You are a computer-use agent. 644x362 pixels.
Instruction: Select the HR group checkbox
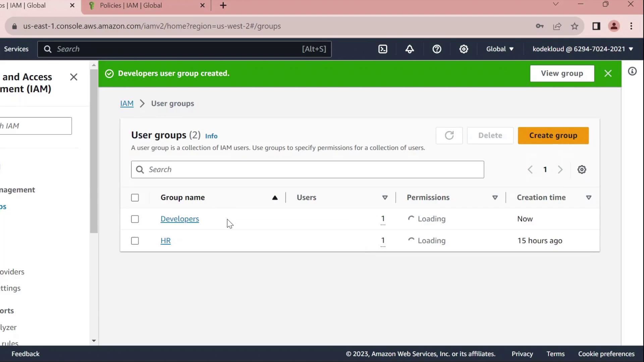pos(135,241)
